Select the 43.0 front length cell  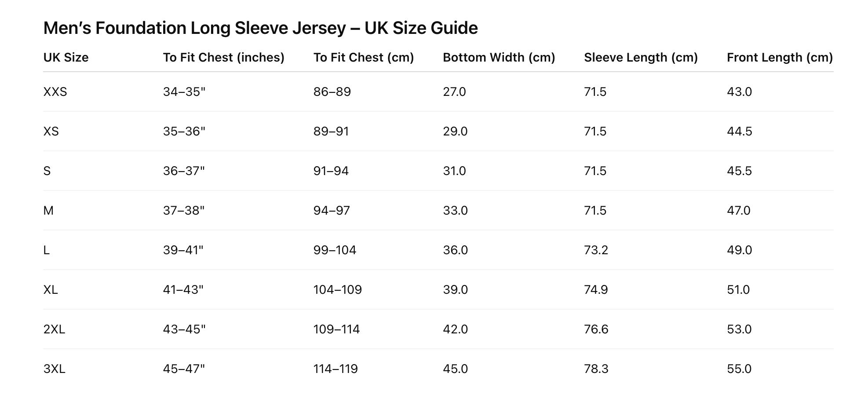[x=739, y=92]
